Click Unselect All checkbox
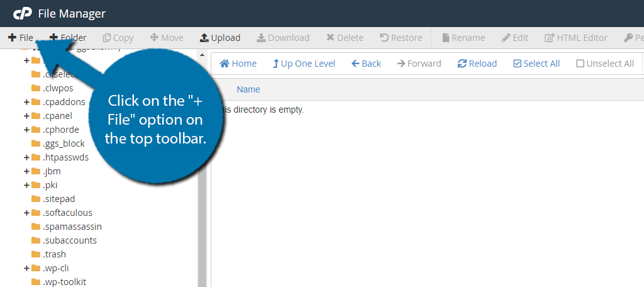The height and width of the screenshot is (287, 644). [x=606, y=64]
